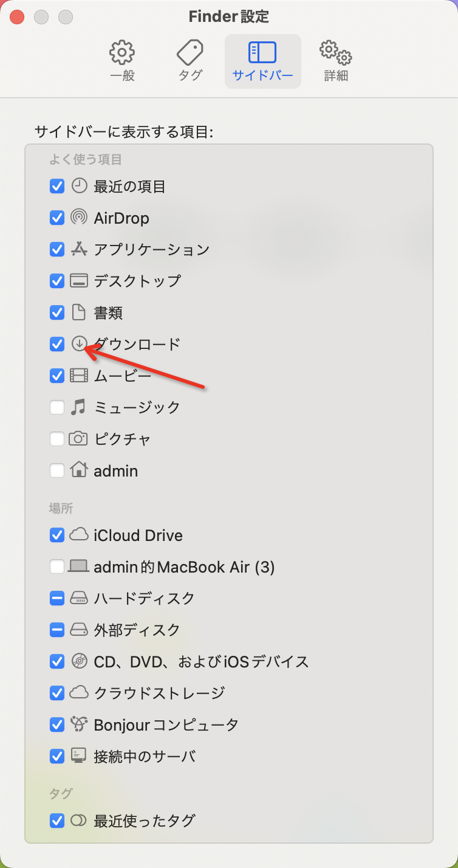Click the 書類 document icon
Screen dimensions: 458x868
click(79, 312)
